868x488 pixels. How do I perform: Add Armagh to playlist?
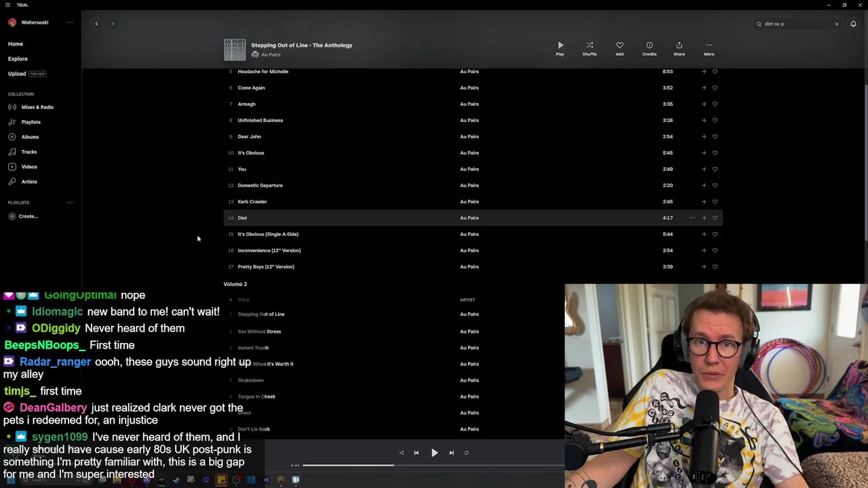coord(704,104)
